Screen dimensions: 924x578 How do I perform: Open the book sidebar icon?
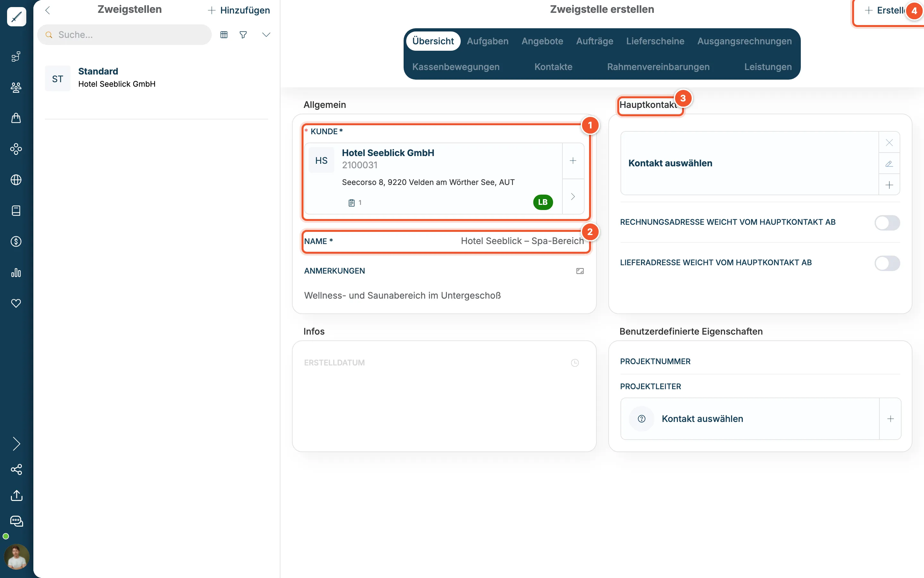(x=16, y=211)
